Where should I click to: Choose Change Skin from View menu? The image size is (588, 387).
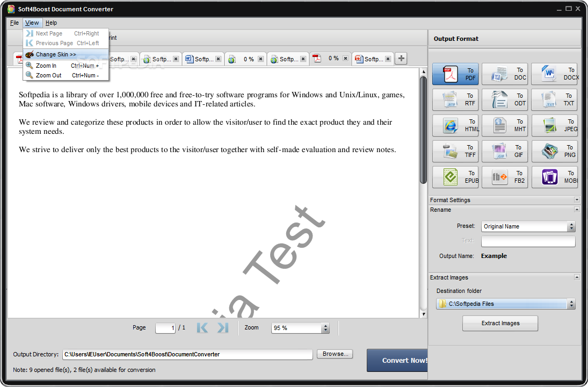tap(66, 54)
